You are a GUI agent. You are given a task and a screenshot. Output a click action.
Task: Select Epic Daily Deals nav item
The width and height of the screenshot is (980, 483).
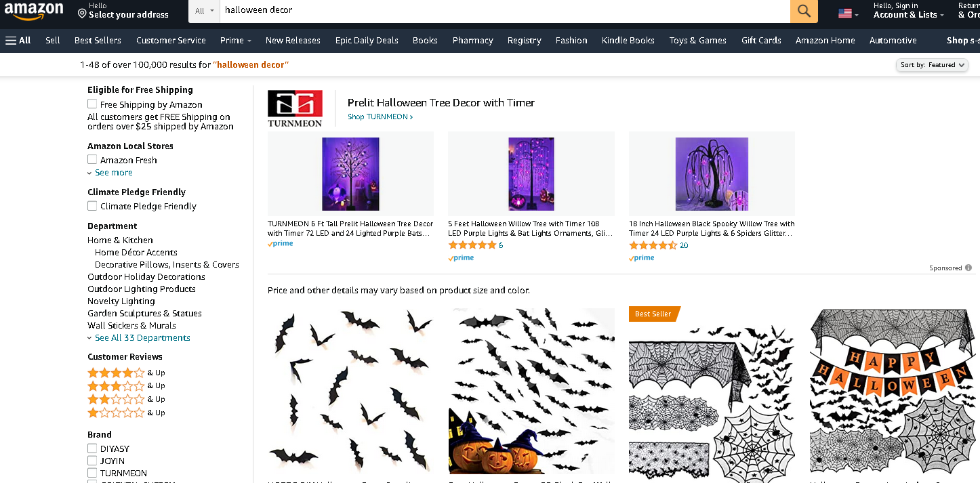367,41
